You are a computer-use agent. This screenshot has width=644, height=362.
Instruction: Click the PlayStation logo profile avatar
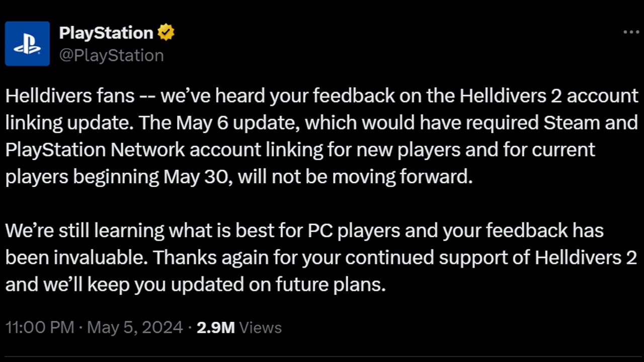tap(27, 44)
